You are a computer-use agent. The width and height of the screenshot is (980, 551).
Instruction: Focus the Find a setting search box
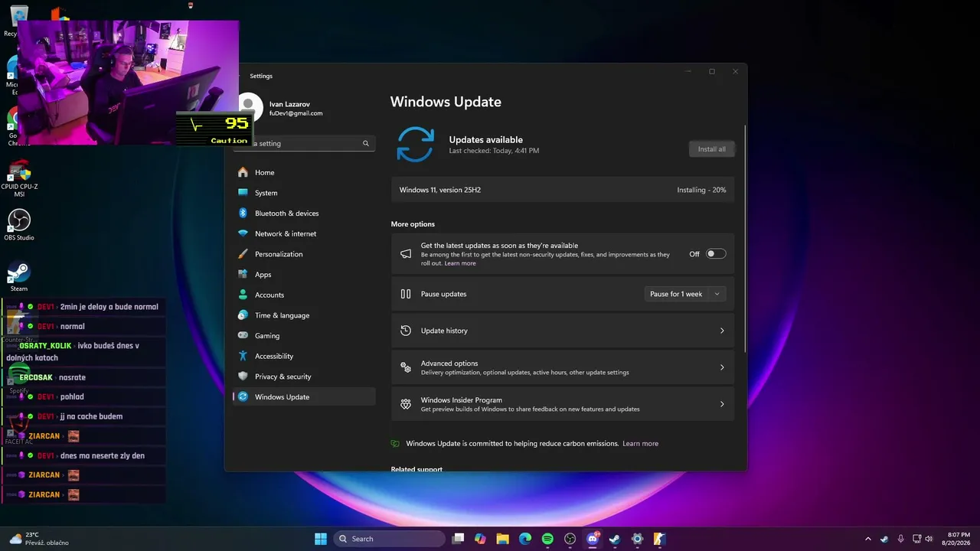coord(305,143)
